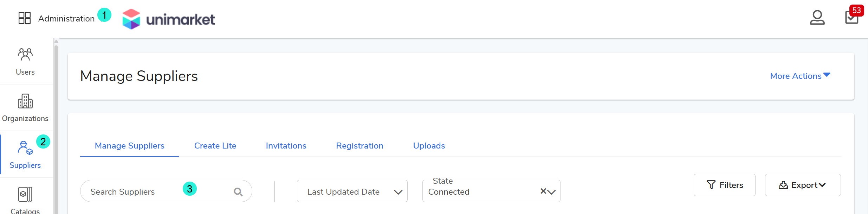Open the Export dropdown

point(803,185)
